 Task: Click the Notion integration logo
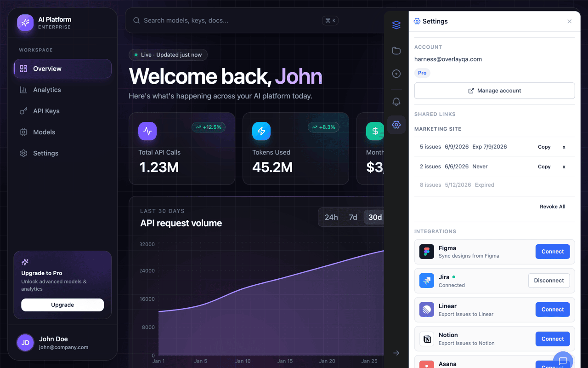[x=427, y=339]
